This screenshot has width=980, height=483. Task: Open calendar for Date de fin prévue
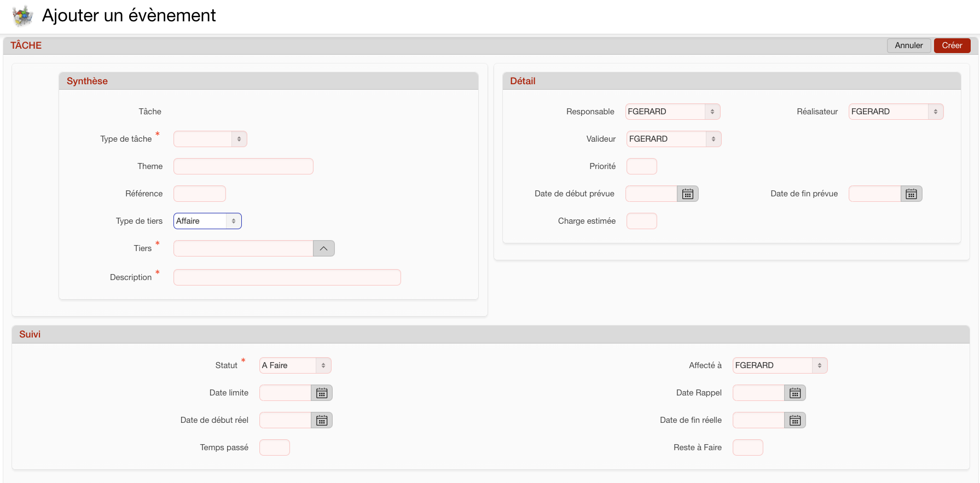point(911,194)
